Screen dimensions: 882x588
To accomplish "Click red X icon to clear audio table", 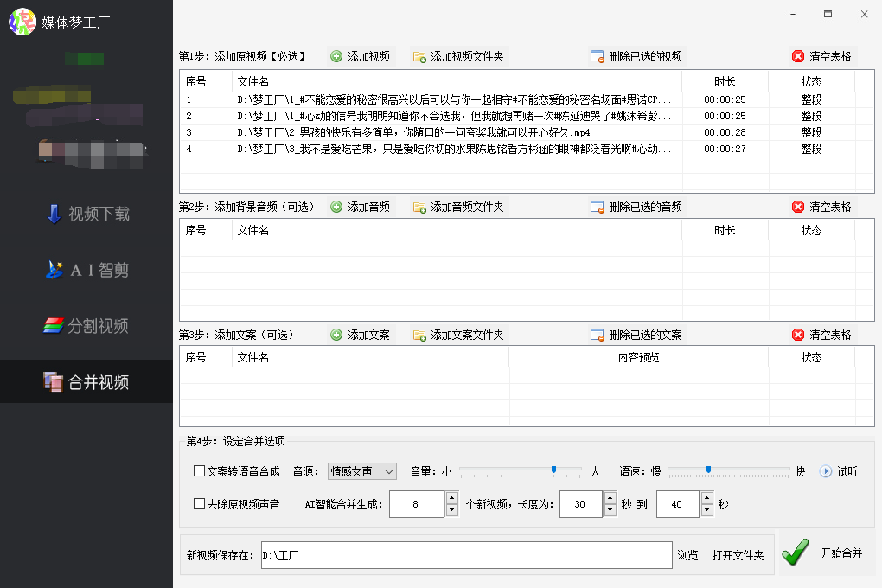I will point(797,207).
